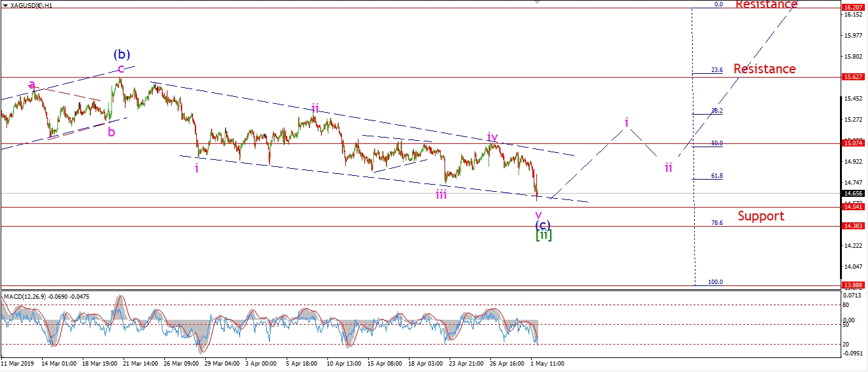The height and width of the screenshot is (372, 868).
Task: Click the dropdown arrow beside XAGUSD title
Action: (4, 5)
